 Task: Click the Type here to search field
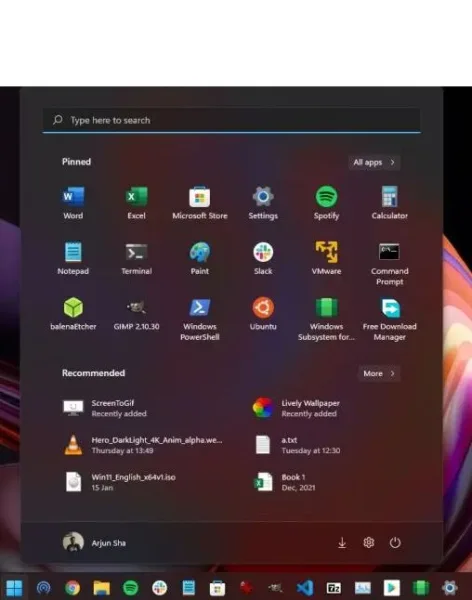[x=232, y=121]
